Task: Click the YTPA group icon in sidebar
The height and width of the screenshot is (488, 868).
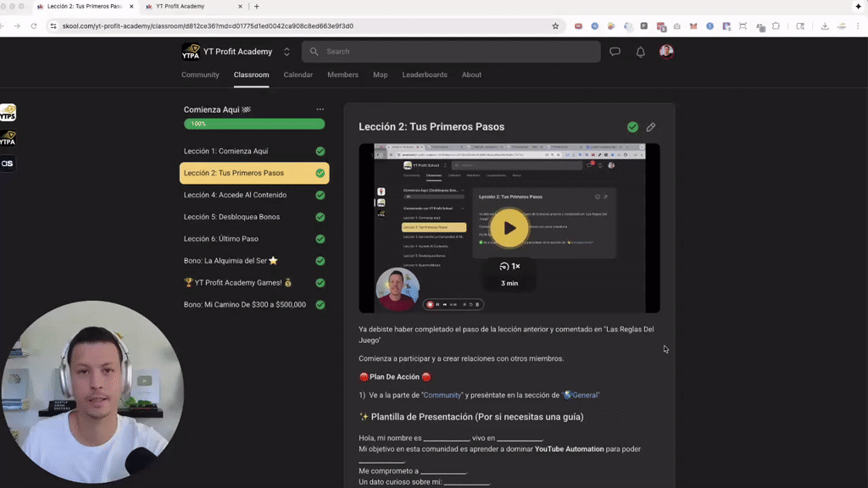Action: [8, 138]
